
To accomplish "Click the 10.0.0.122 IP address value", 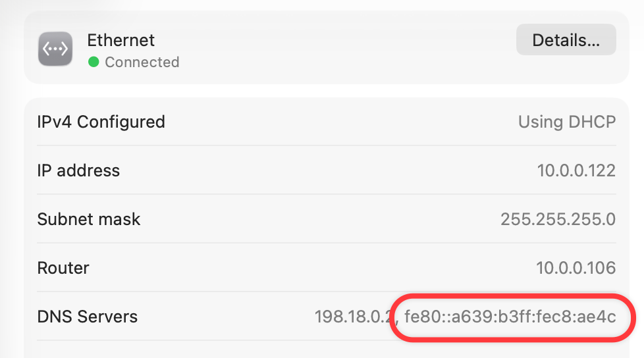I will (576, 170).
